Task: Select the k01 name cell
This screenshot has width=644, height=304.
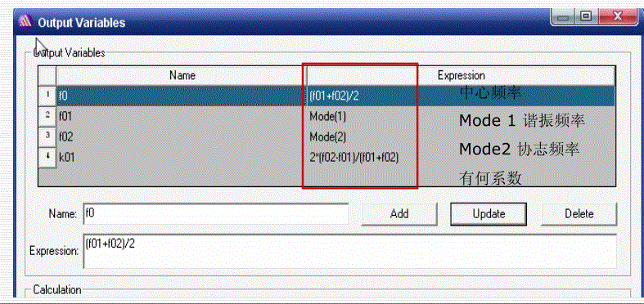Action: coord(181,157)
